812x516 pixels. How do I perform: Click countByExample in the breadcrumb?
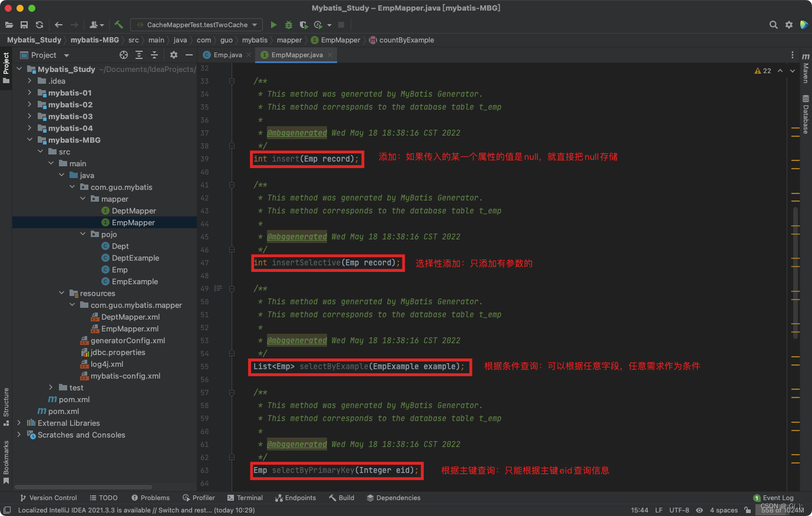(x=407, y=40)
